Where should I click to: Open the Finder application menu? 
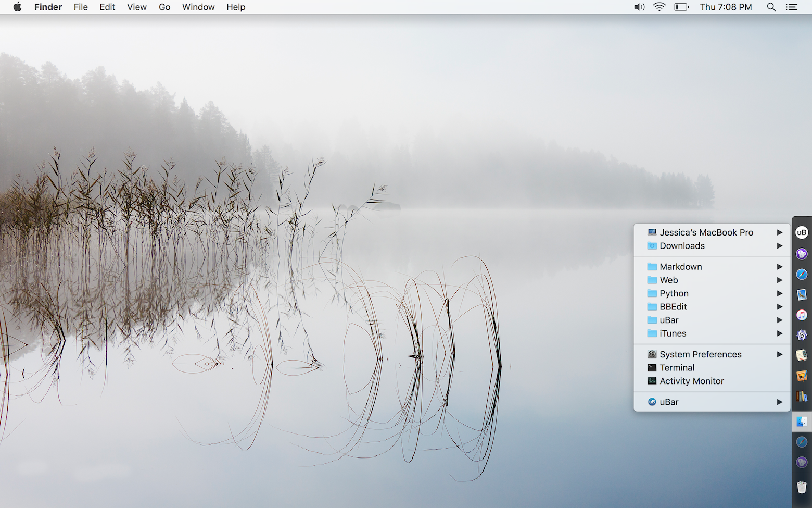point(48,7)
